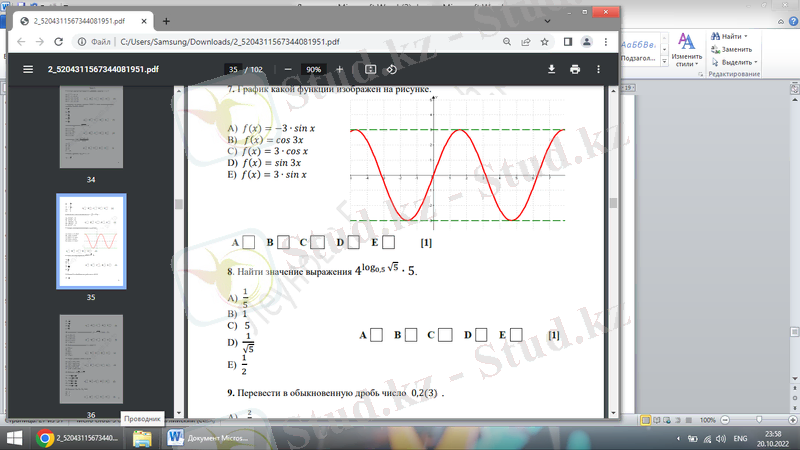Open a new browser tab
Viewport: 800px width, 450px height.
pyautogui.click(x=166, y=20)
